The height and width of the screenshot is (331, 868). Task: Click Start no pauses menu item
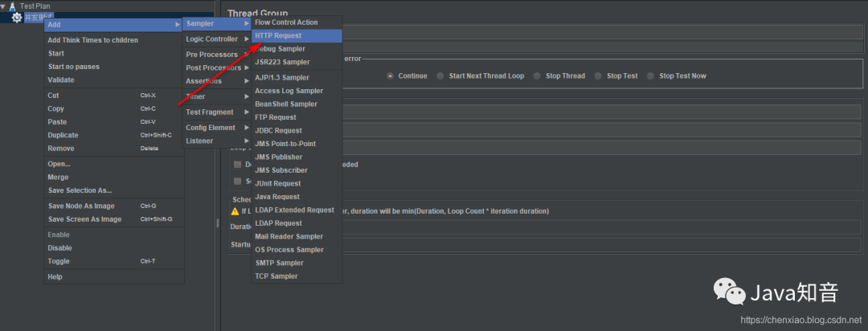114,67
